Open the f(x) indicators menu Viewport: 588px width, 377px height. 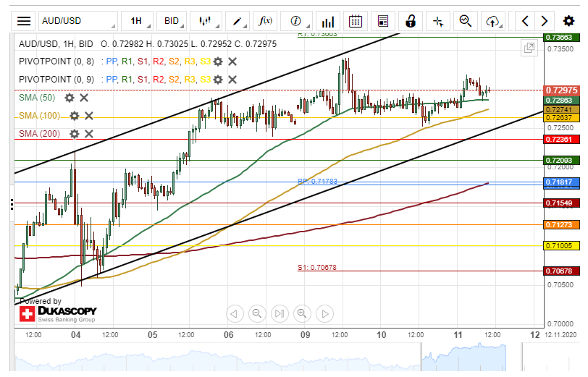click(x=265, y=21)
